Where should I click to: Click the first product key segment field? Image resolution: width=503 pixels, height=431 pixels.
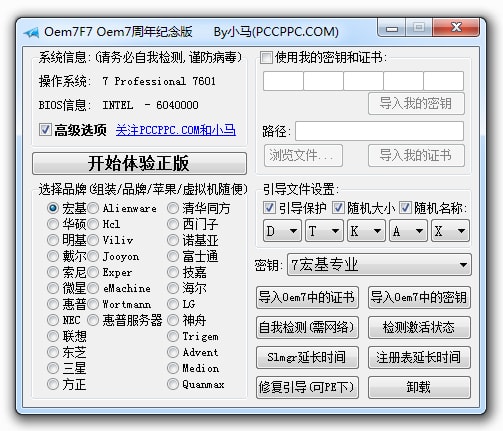point(283,81)
